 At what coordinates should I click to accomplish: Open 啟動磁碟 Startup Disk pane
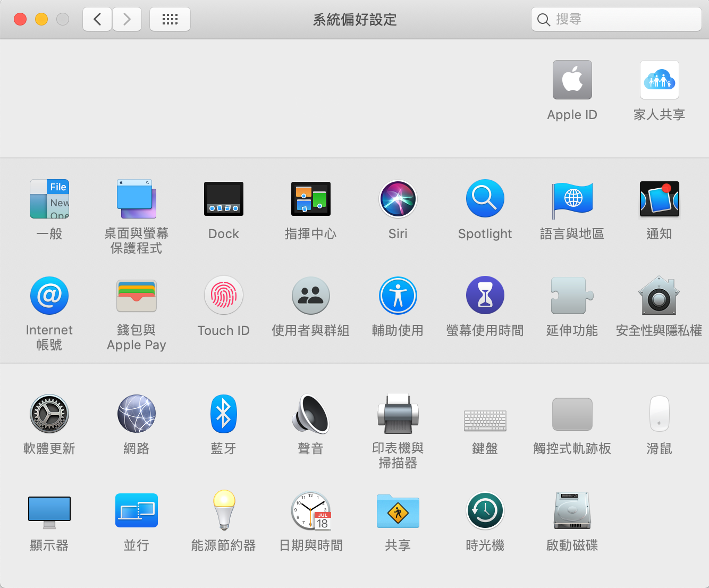(x=572, y=510)
